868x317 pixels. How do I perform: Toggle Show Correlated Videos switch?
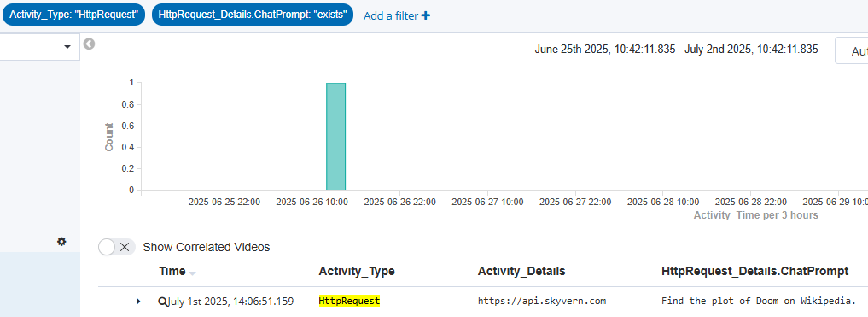click(x=117, y=247)
